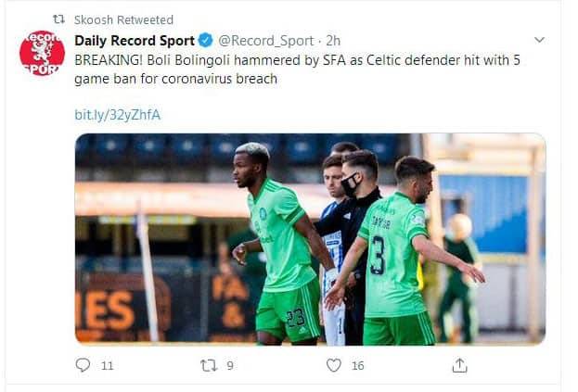The height and width of the screenshot is (392, 578).
Task: Click the like count 16
Action: (x=357, y=366)
